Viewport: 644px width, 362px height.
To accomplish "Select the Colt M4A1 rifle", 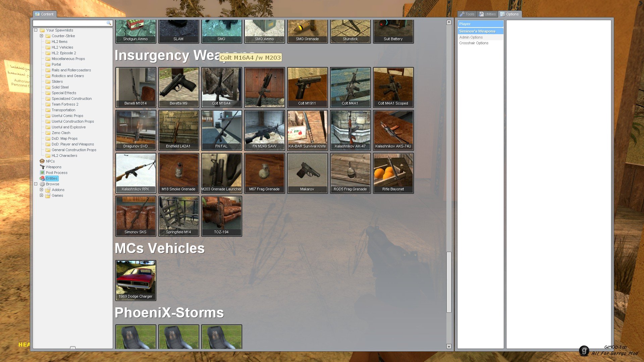I will pyautogui.click(x=350, y=87).
